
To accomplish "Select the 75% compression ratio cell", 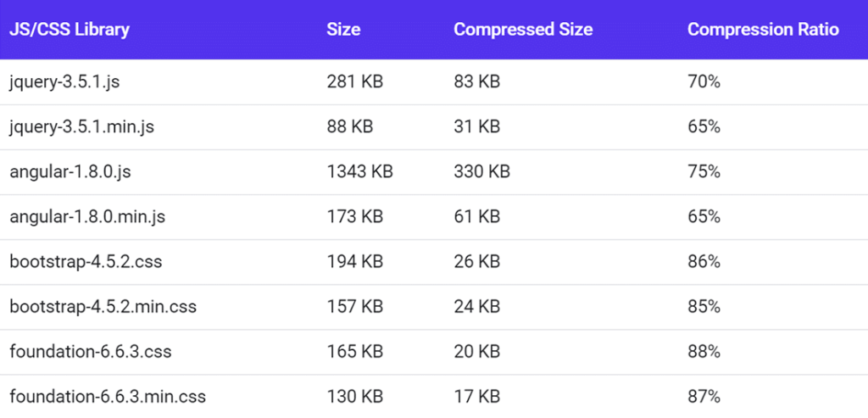I will tap(704, 172).
